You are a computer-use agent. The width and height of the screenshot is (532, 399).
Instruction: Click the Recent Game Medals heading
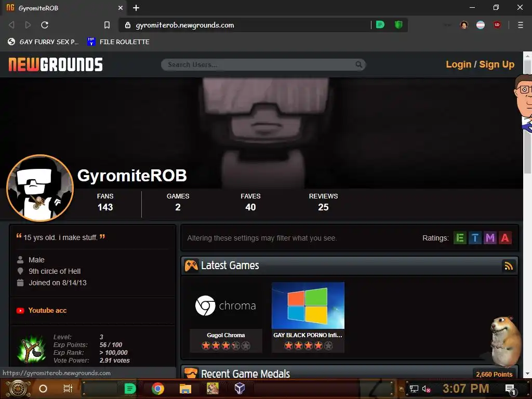245,374
